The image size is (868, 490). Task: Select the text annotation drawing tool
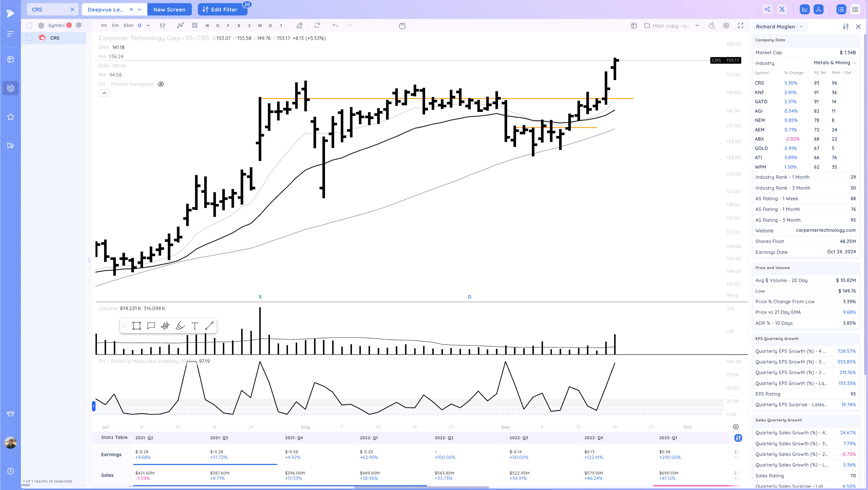pyautogui.click(x=194, y=326)
